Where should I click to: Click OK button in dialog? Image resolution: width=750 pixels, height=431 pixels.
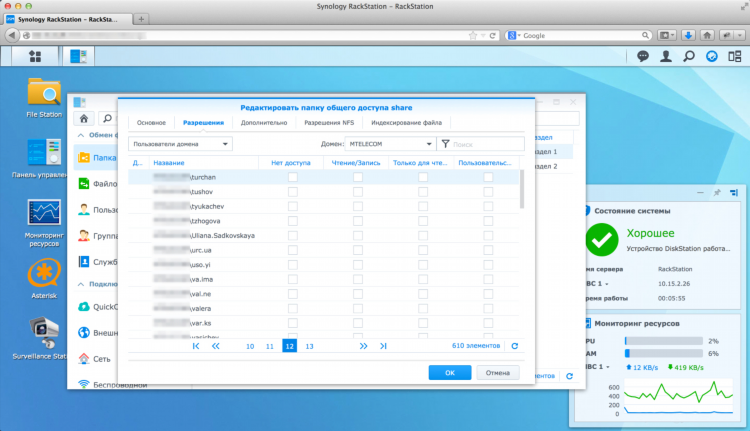click(450, 373)
